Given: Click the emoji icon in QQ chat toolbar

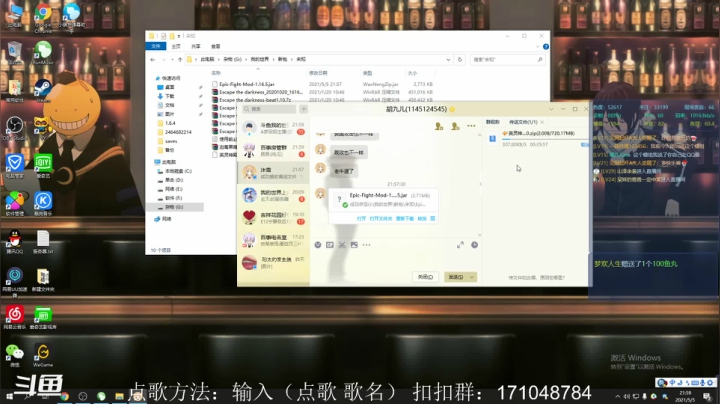Looking at the screenshot, I should point(318,245).
